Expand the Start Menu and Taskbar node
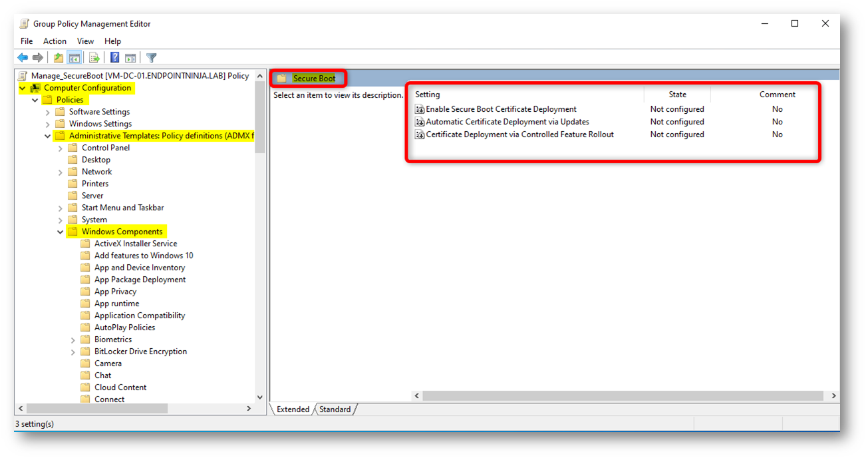 61,208
